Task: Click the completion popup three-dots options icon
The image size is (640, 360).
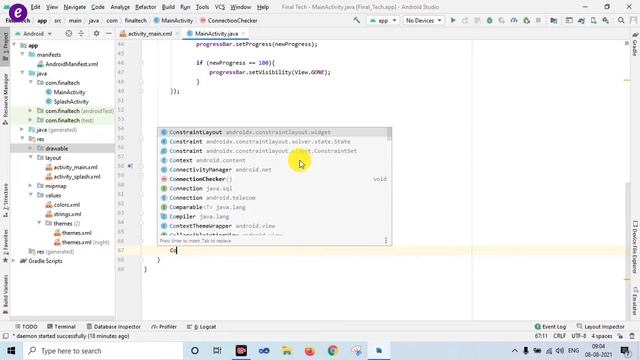Action: pos(386,240)
